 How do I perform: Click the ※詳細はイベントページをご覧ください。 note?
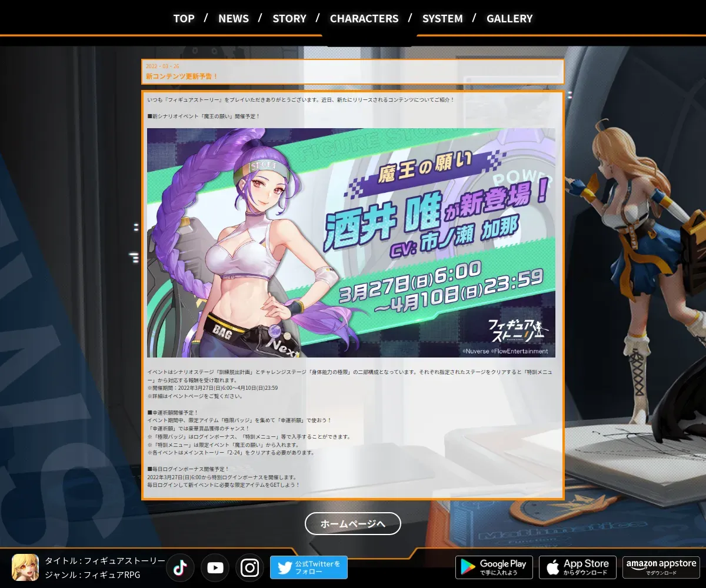pos(195,396)
